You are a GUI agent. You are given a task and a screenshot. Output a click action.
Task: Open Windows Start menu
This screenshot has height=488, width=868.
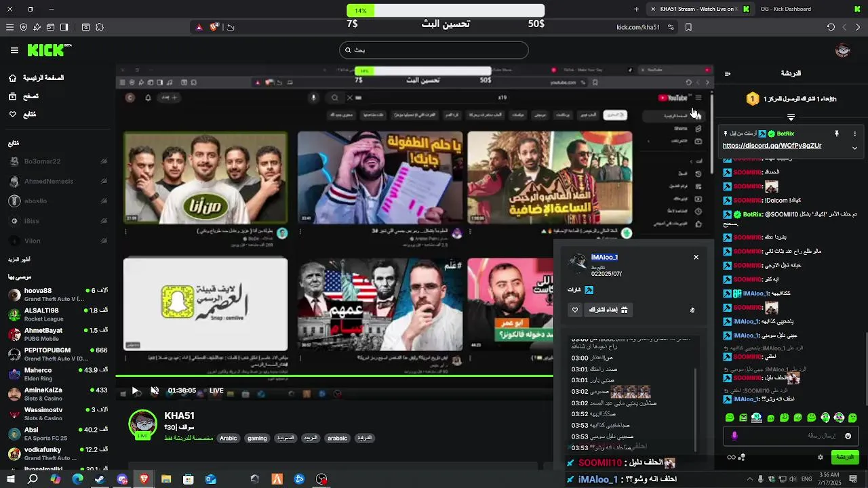pos(10,479)
